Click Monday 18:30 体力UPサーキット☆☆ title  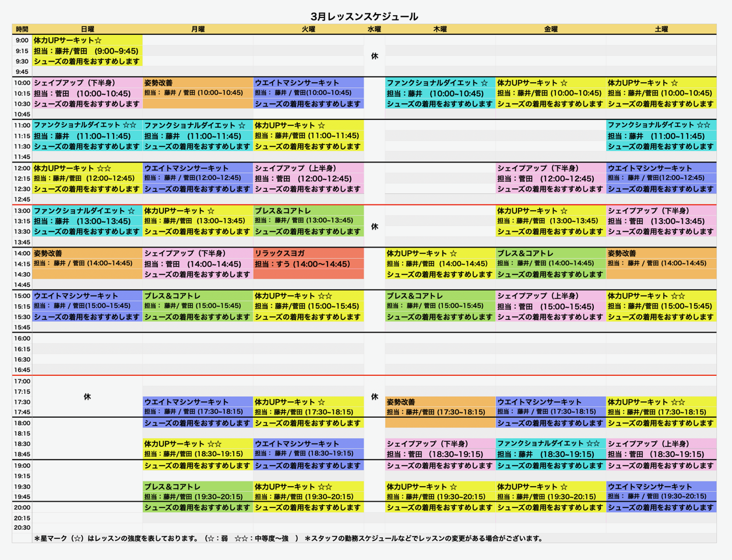pyautogui.click(x=183, y=444)
